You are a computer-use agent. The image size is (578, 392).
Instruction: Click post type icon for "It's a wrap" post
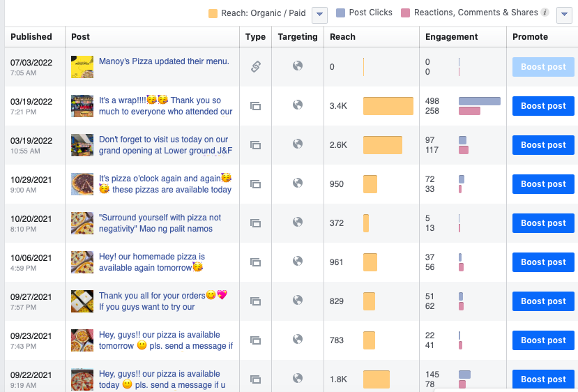[x=256, y=106]
